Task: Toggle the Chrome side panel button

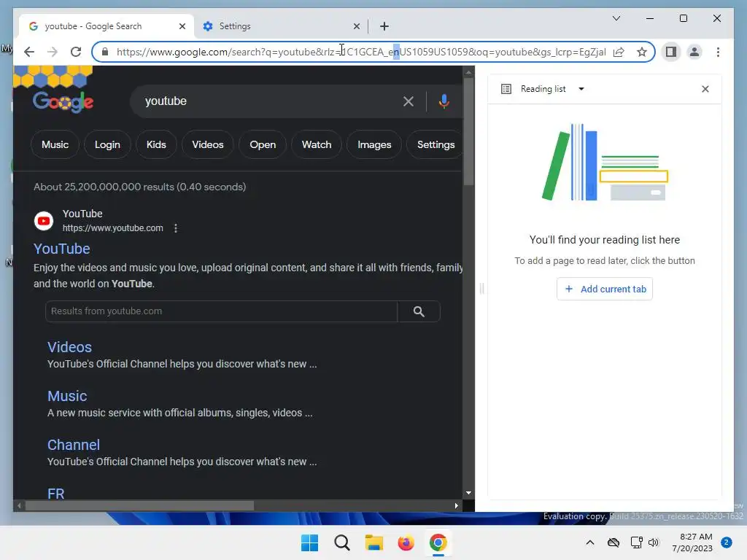Action: click(671, 52)
